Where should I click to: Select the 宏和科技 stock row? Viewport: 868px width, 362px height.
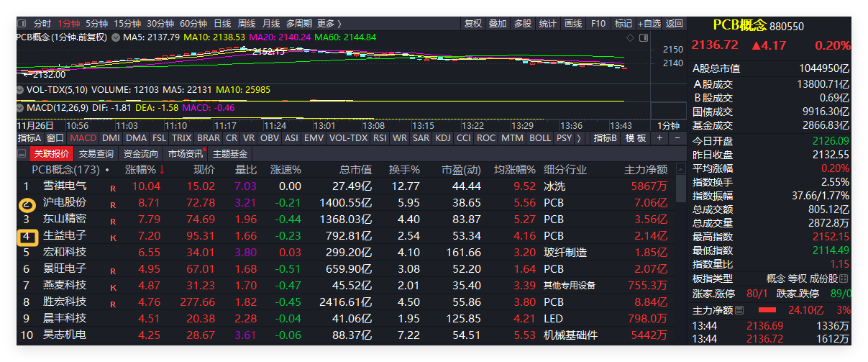[347, 253]
